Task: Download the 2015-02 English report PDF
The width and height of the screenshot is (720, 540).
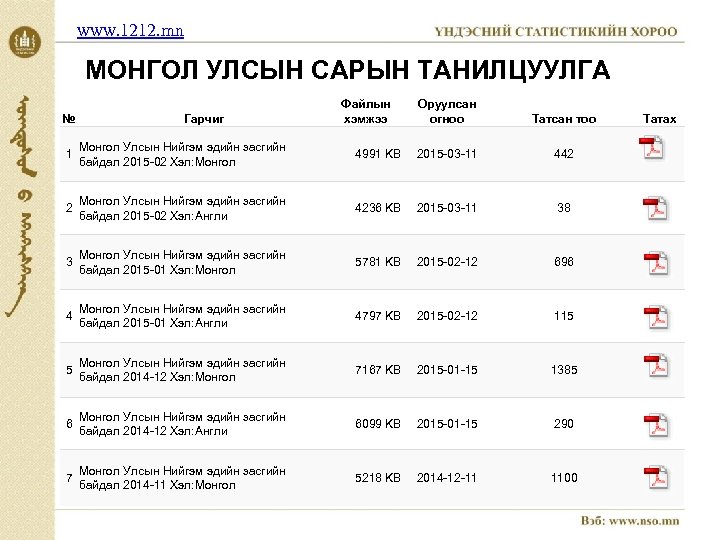Action: coord(655,209)
